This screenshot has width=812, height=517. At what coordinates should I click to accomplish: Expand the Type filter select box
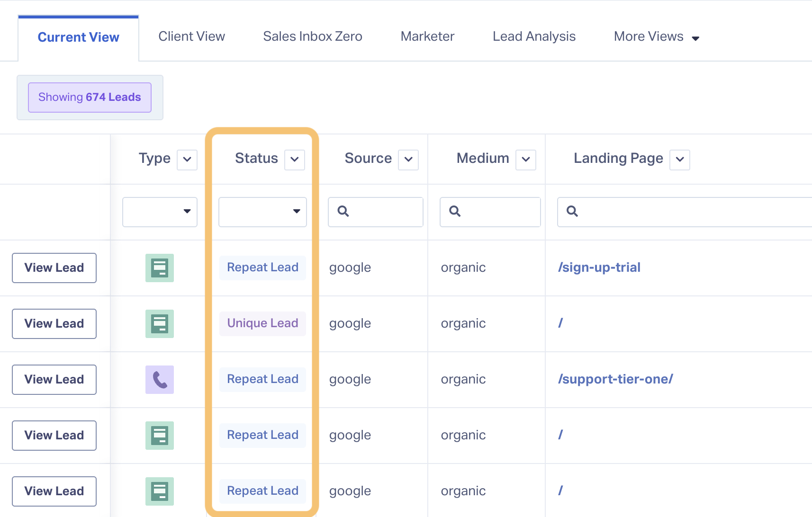pyautogui.click(x=160, y=212)
